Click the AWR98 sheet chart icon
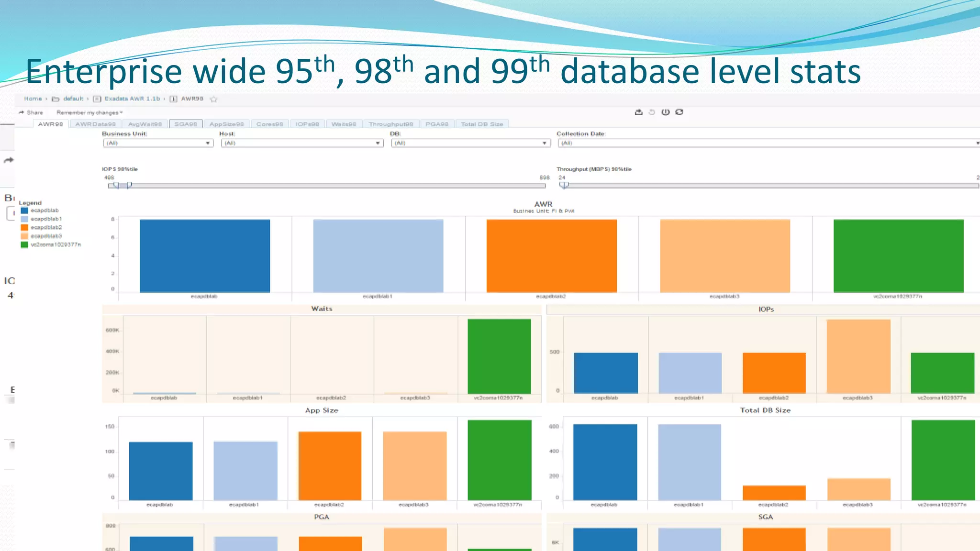Screen dimensions: 980x551 (x=174, y=99)
